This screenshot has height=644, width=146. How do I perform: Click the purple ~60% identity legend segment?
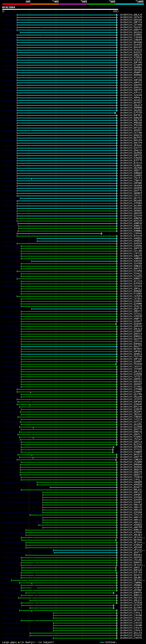coord(73,4)
